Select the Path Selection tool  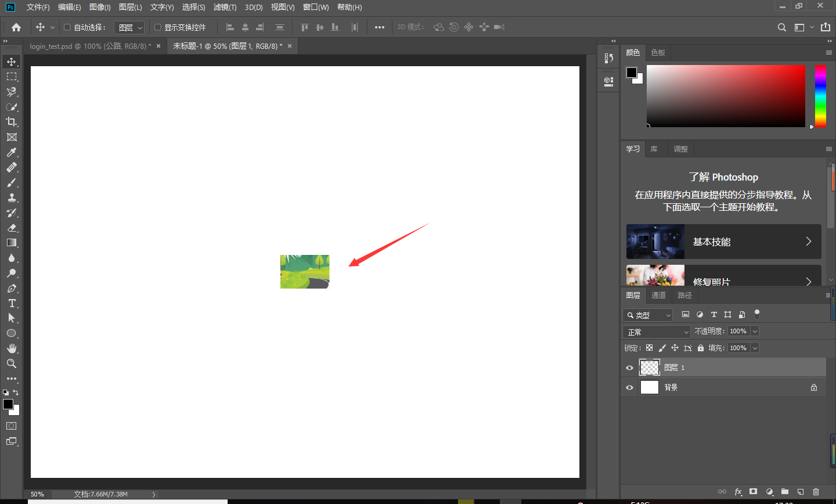click(12, 318)
